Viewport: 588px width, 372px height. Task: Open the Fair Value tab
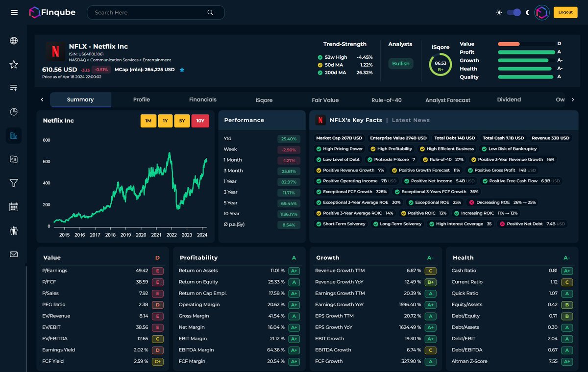click(325, 100)
